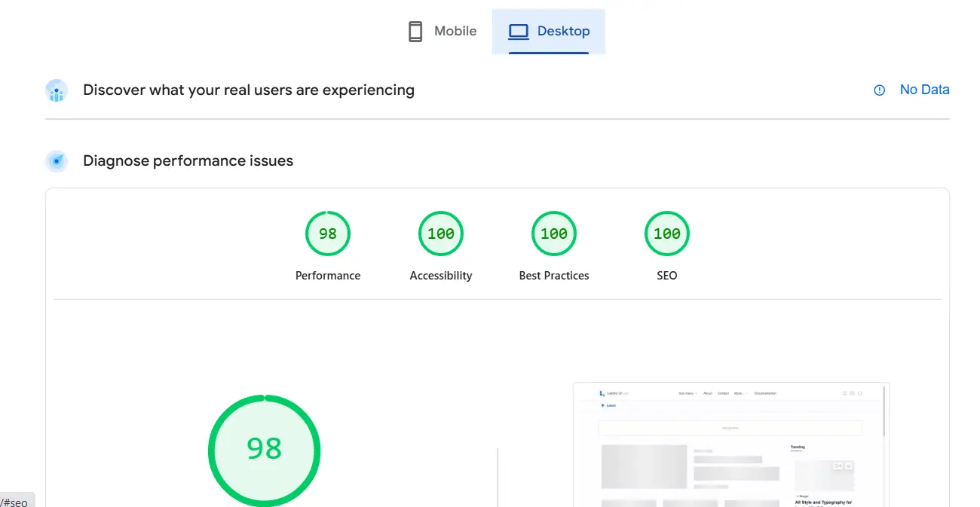The width and height of the screenshot is (980, 507).
Task: Click the SEO label under gauge
Action: coord(667,276)
